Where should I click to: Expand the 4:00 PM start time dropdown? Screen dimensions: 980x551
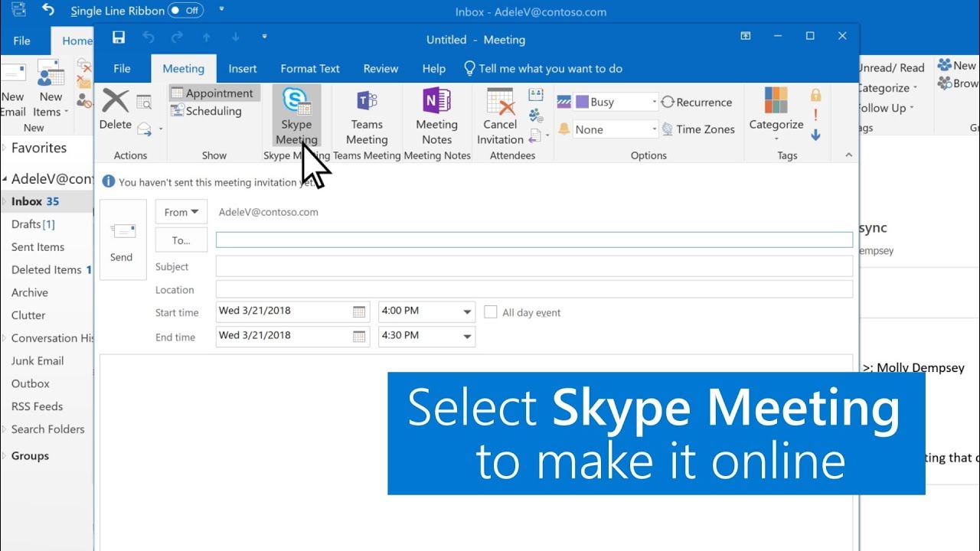[x=467, y=311]
